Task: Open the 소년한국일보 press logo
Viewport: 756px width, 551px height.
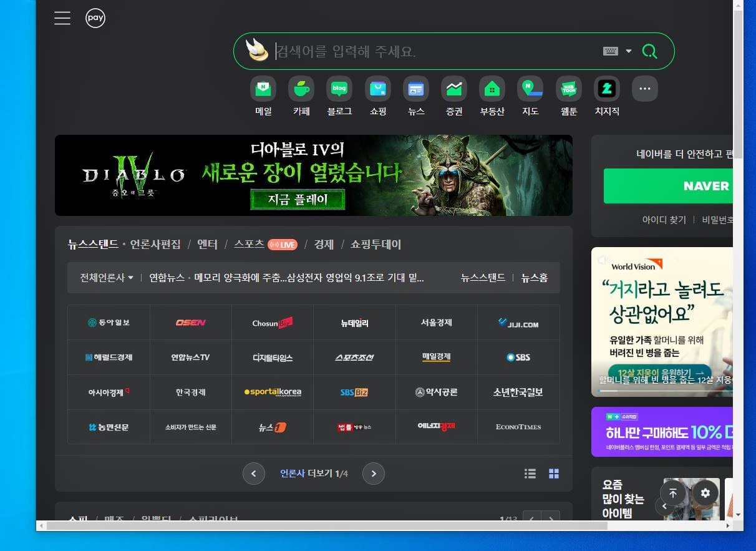Action: point(518,393)
